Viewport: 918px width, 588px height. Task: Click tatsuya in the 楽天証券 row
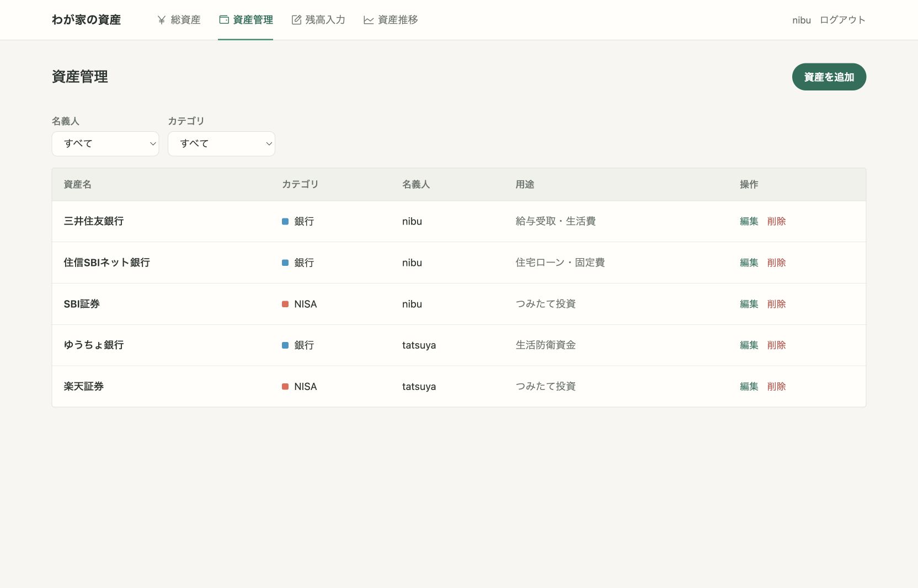pos(419,387)
